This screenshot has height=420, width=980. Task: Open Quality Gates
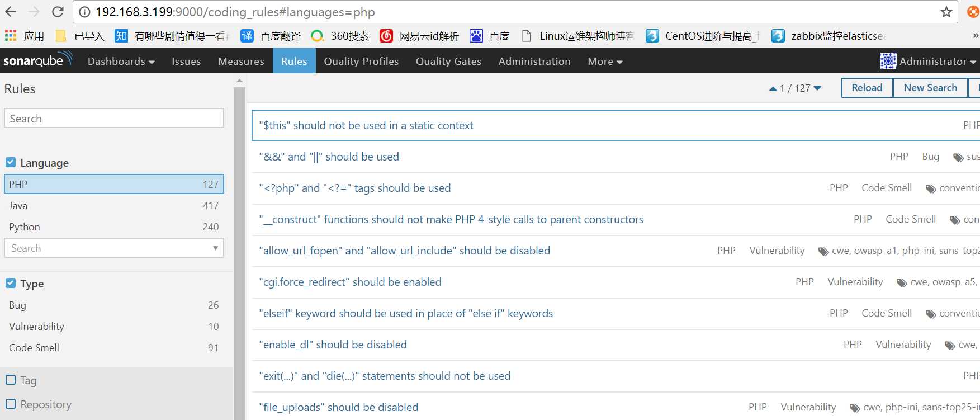coord(448,61)
